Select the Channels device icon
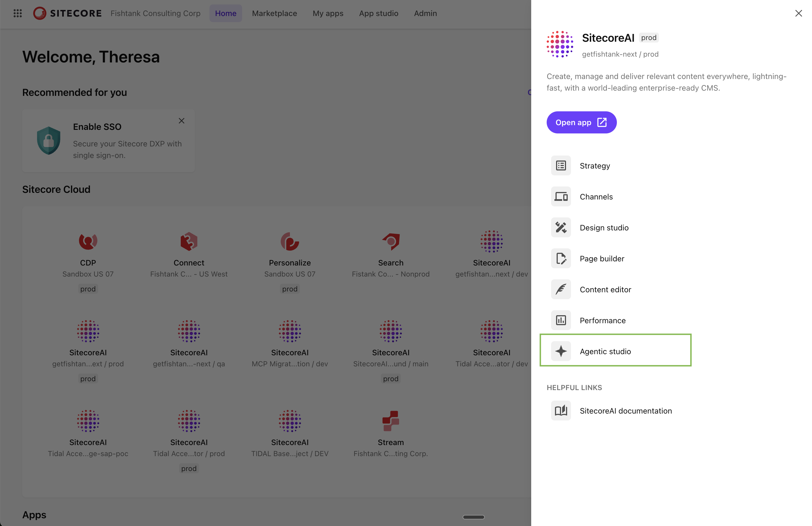Viewport: 812px width, 526px height. point(560,196)
